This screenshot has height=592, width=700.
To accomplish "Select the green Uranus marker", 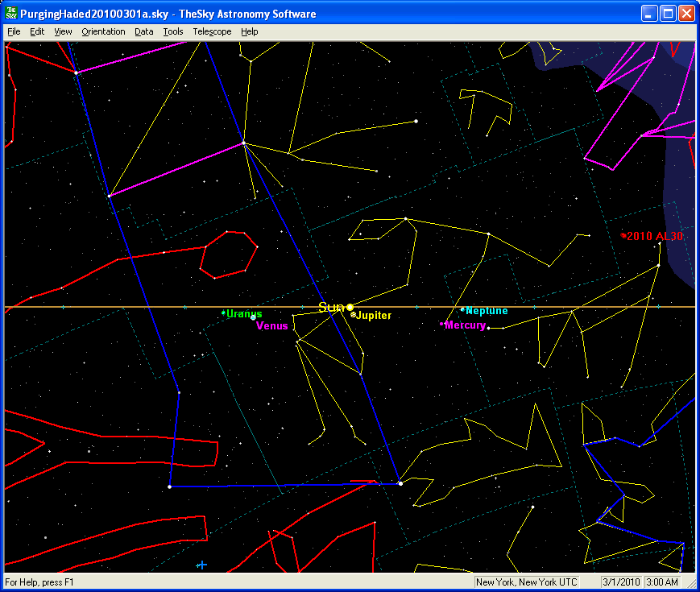I will point(223,313).
